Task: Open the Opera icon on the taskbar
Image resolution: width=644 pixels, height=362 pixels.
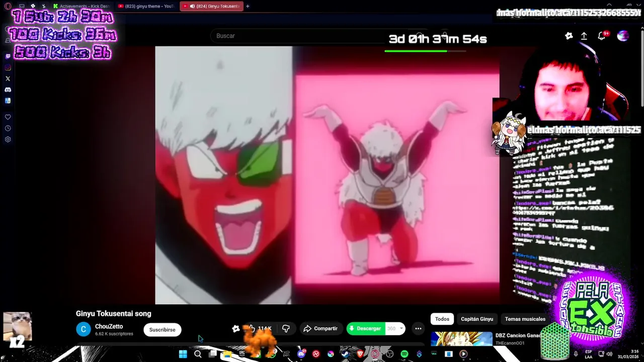Action: point(375,354)
